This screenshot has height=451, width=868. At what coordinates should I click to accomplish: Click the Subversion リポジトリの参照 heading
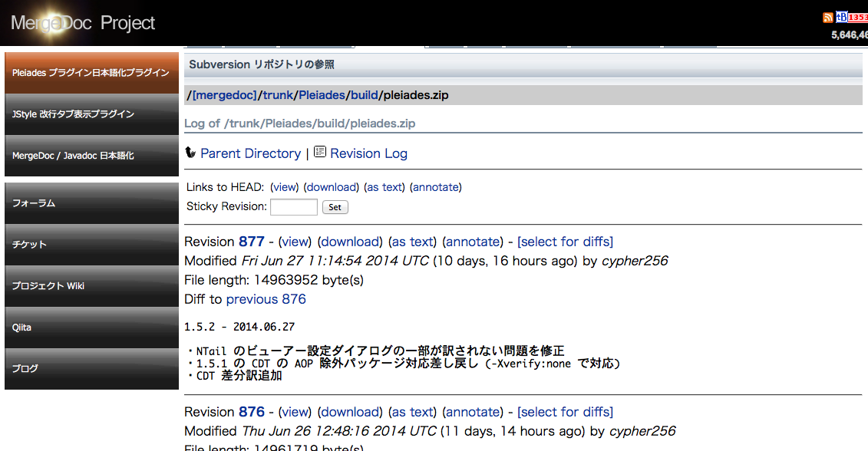(262, 64)
